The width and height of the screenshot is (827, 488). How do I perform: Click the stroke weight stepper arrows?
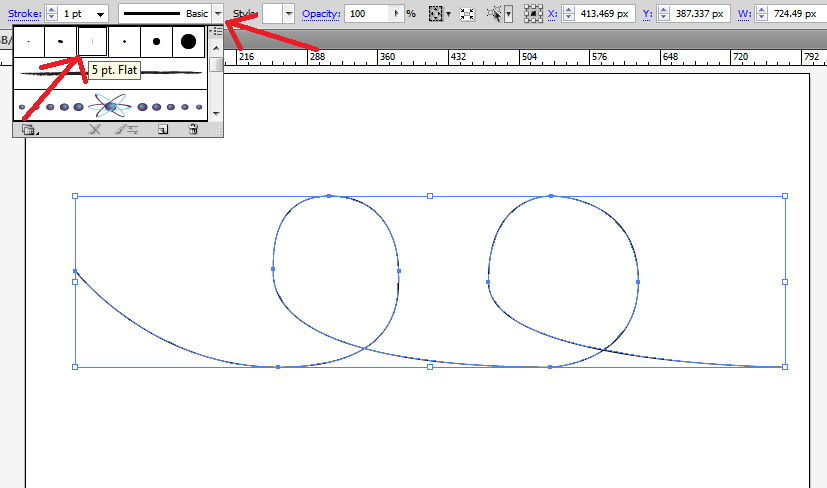(x=52, y=14)
